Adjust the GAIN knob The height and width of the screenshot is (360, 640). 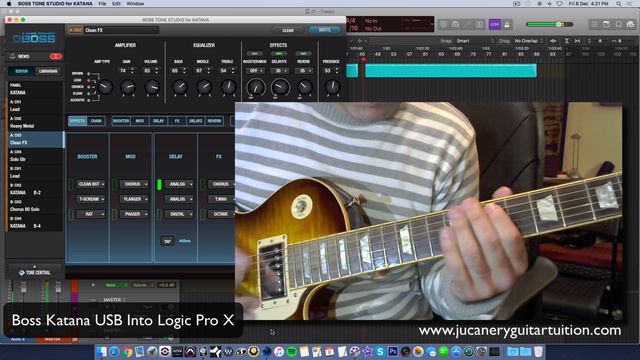click(128, 87)
